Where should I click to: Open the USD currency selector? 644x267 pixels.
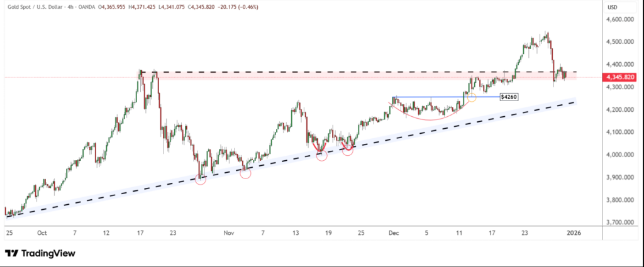pos(613,7)
